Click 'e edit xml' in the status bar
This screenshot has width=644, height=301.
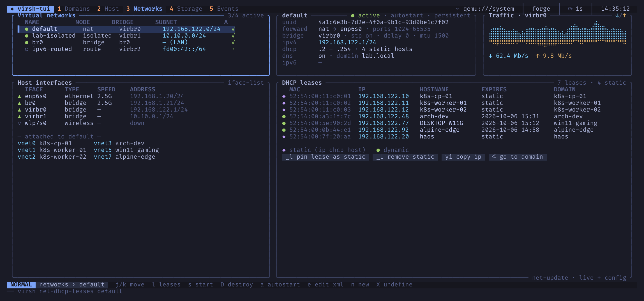pos(325,284)
